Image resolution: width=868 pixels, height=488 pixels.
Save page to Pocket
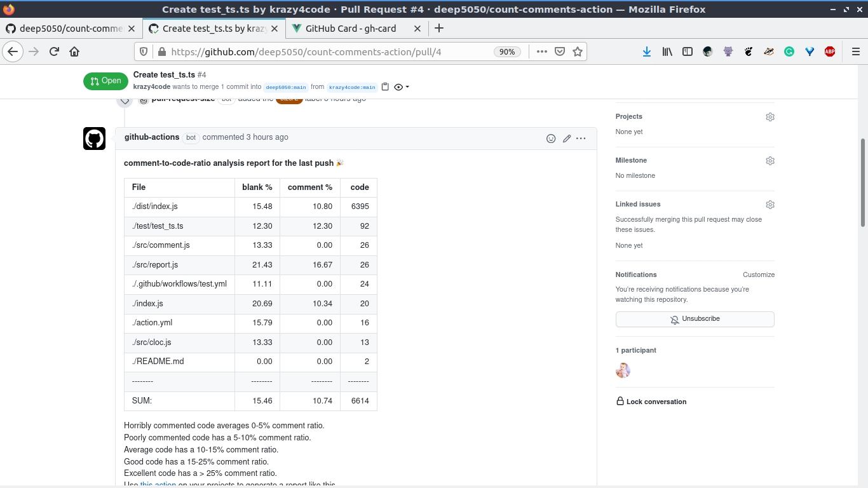(x=560, y=52)
